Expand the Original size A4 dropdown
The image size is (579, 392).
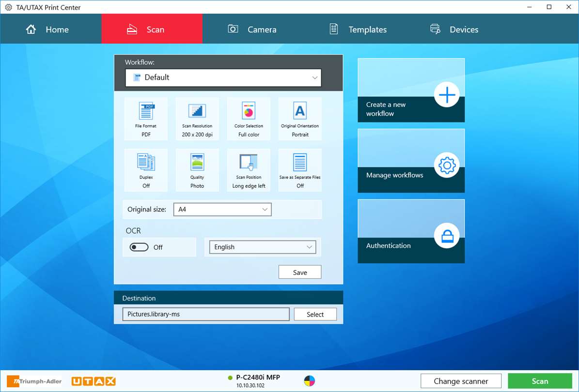point(222,210)
